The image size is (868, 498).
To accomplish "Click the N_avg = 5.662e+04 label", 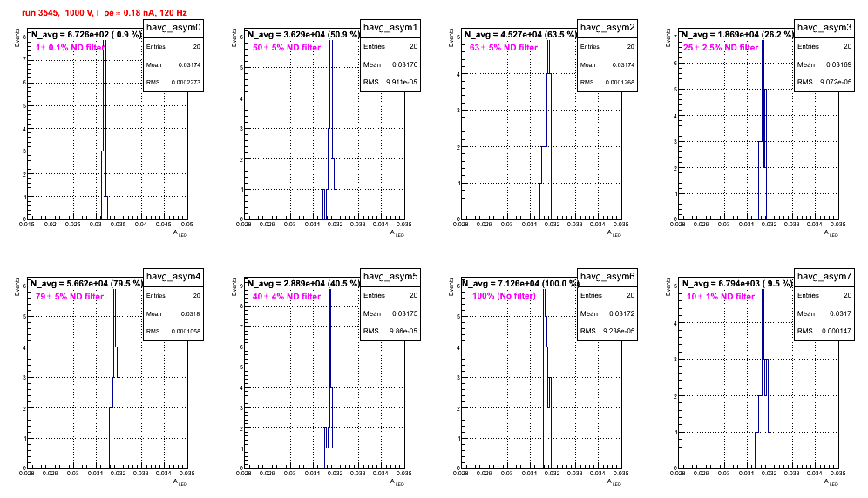I will pos(86,283).
